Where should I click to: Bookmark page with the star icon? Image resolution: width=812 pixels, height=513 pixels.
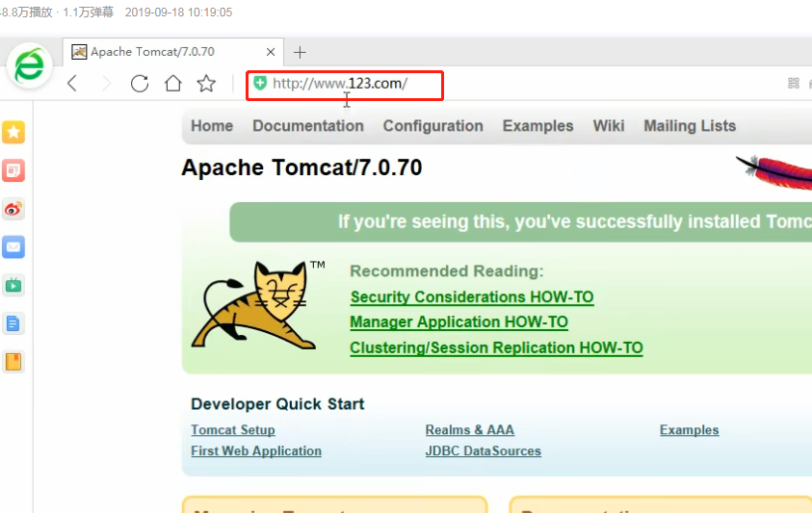pos(206,84)
